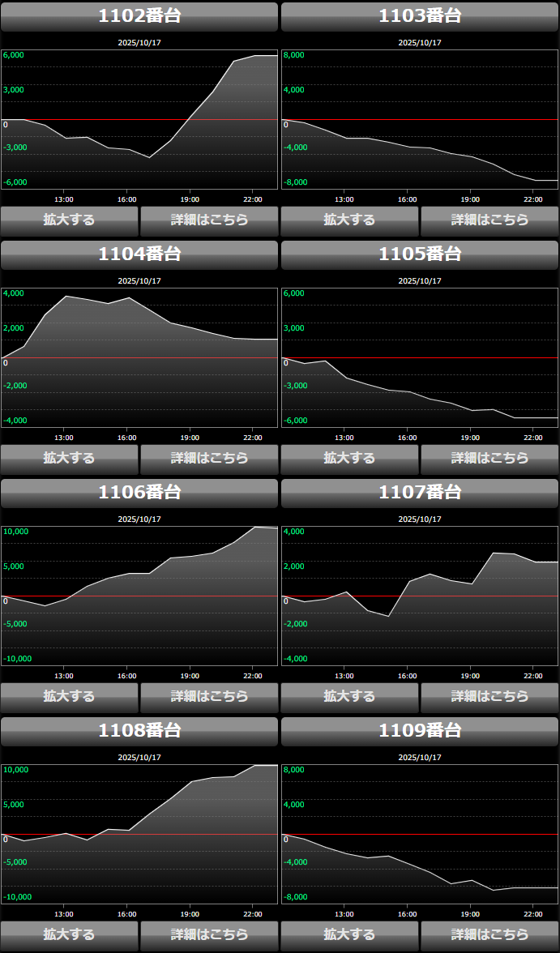The image size is (560, 953).
Task: Click the 1108番台 header bar
Action: pos(139,731)
